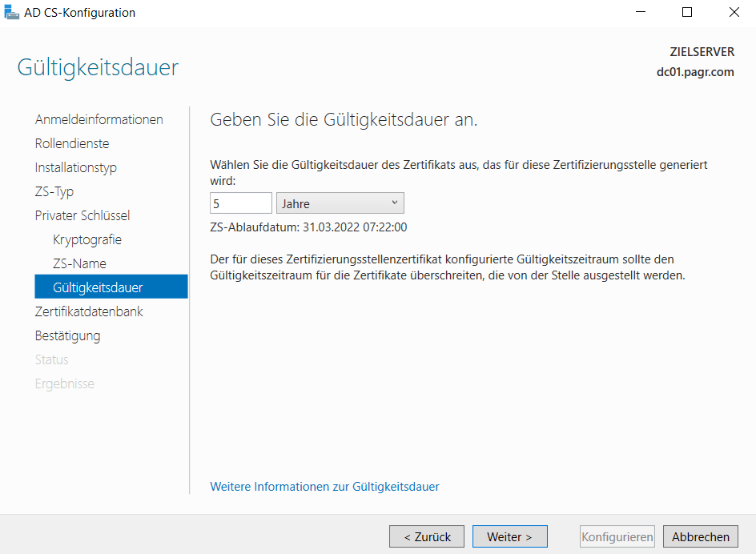Cancel the wizard with Abbrechen
The height and width of the screenshot is (554, 756).
[700, 536]
